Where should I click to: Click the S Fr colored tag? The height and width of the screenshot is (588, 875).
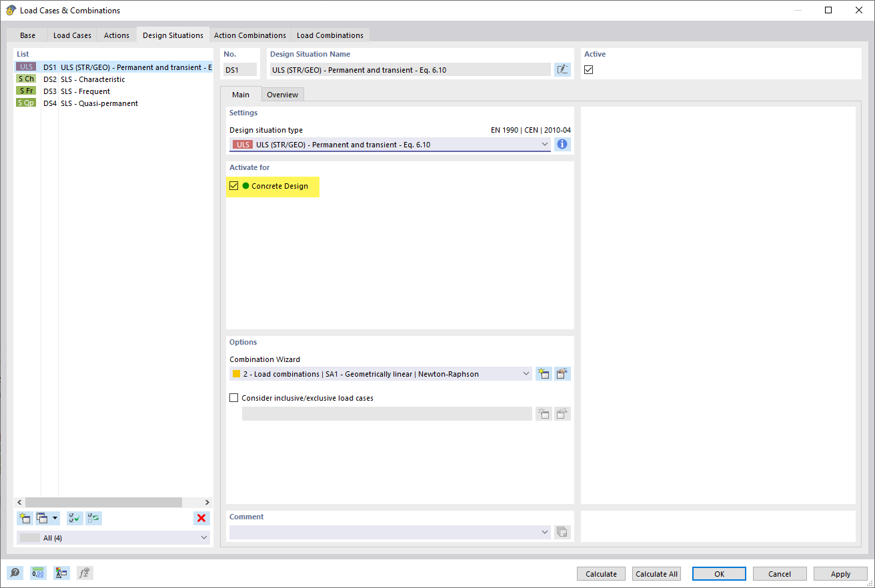pyautogui.click(x=26, y=91)
